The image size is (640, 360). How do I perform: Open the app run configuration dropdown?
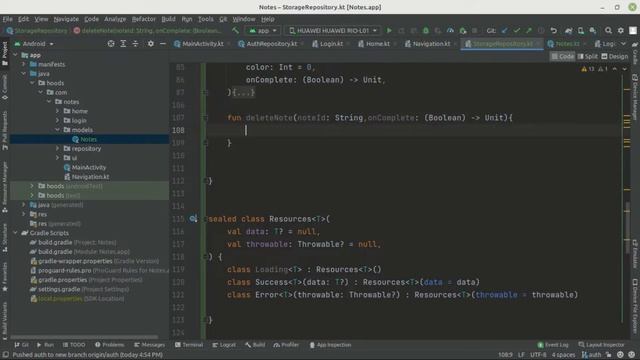[x=262, y=31]
